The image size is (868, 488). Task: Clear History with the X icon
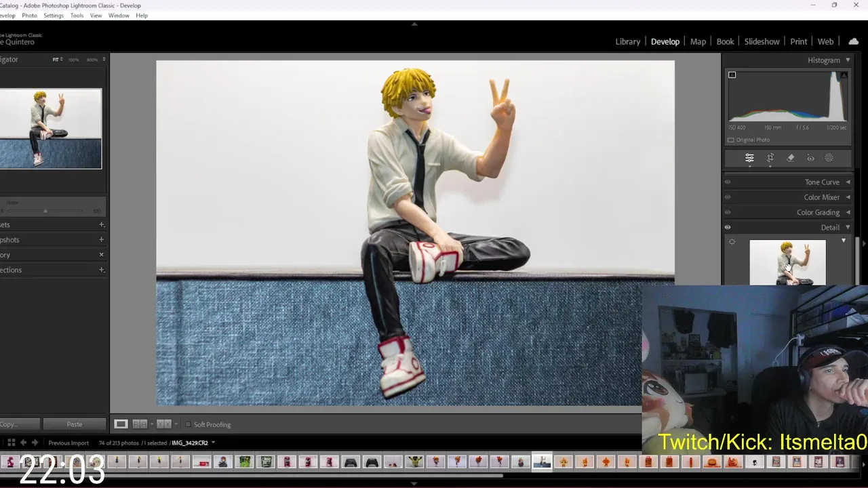click(102, 255)
